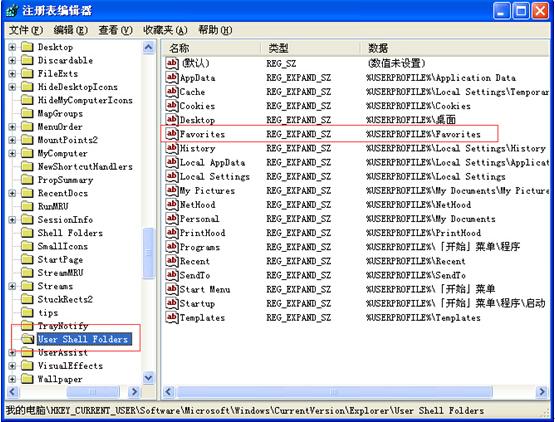Click left arrow of values pane horizontal scrollbar
Viewport: 555px width, 422px height.
coord(168,392)
